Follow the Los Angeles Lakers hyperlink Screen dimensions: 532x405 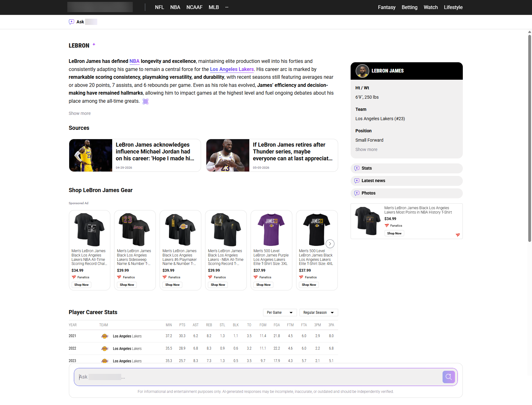pyautogui.click(x=232, y=69)
